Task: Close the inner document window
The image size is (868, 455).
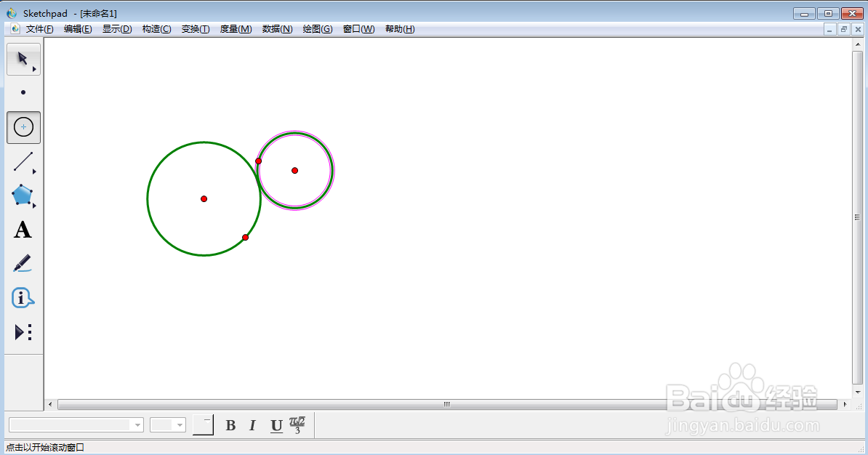Action: (858, 29)
